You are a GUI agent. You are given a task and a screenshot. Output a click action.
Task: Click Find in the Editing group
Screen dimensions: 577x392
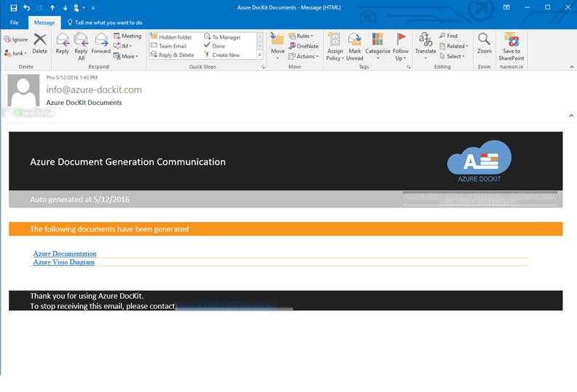449,36
